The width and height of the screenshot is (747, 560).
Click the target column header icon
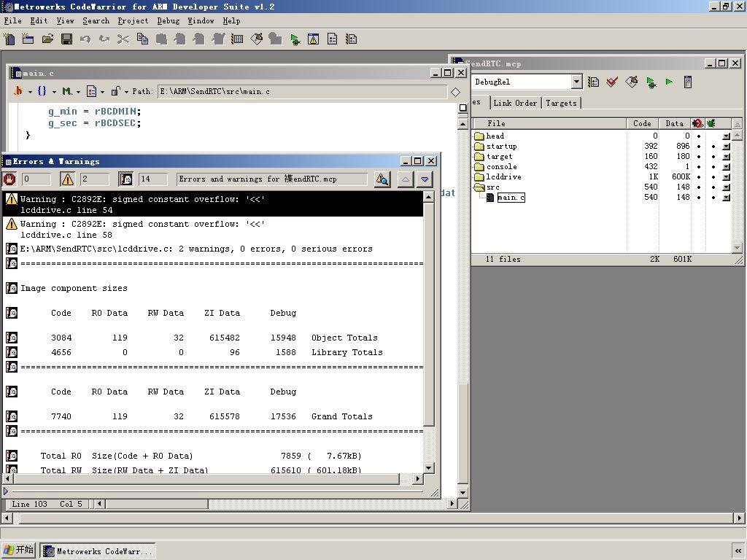point(698,123)
